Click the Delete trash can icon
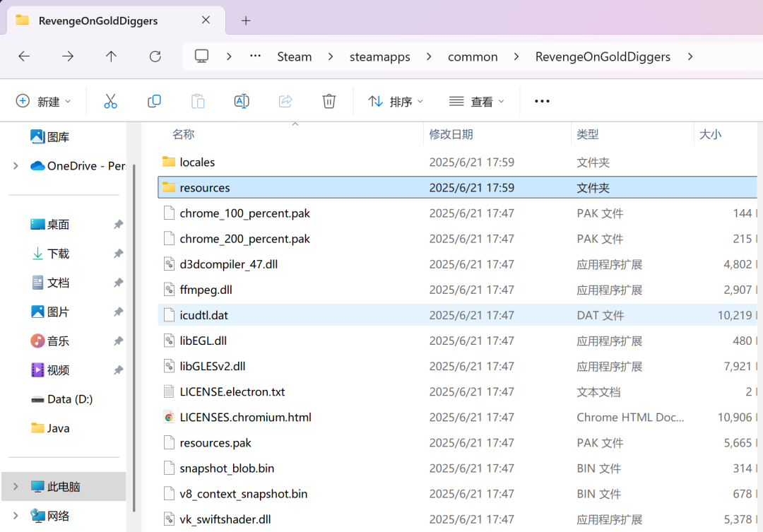This screenshot has height=532, width=763. pos(329,101)
